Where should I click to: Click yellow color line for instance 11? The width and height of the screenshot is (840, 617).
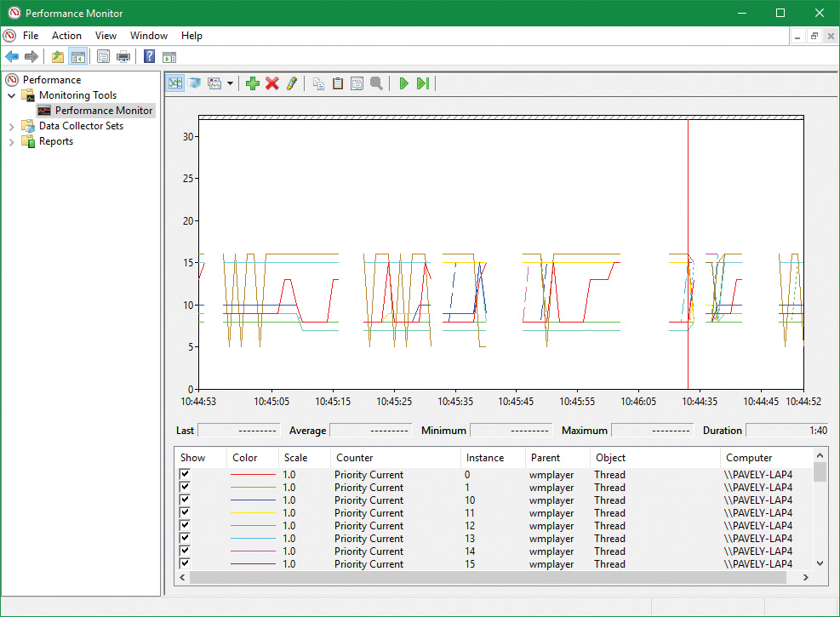pyautogui.click(x=254, y=513)
